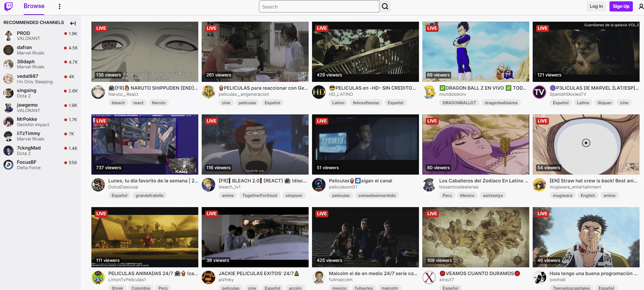Click the Sign Up button
644x290 pixels.
(621, 6)
